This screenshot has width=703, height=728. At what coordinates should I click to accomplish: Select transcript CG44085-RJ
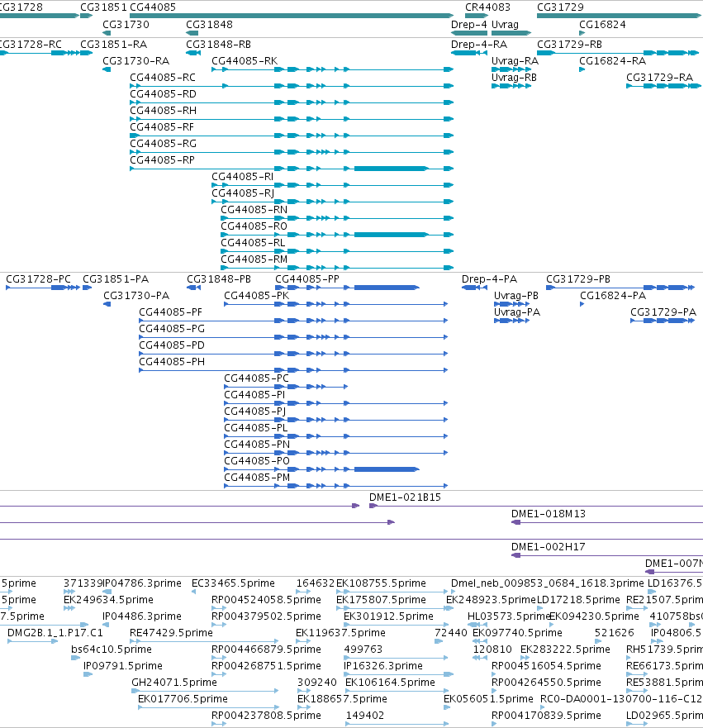click(243, 193)
